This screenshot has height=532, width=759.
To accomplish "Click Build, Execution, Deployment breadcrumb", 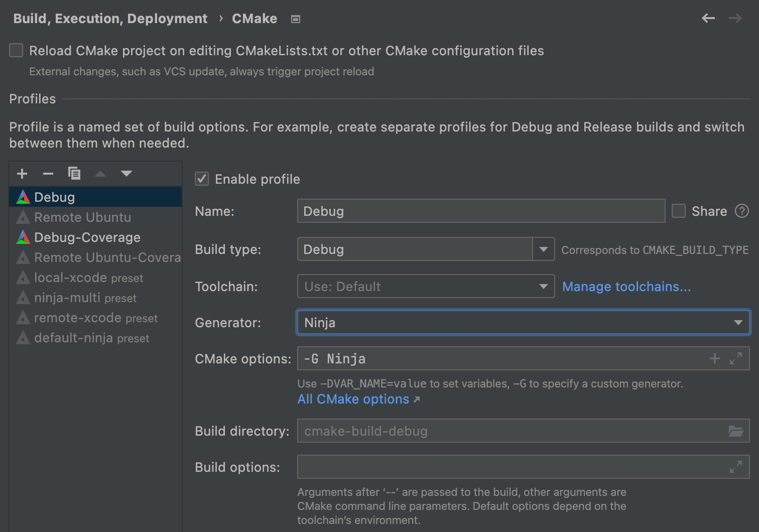I will [110, 19].
